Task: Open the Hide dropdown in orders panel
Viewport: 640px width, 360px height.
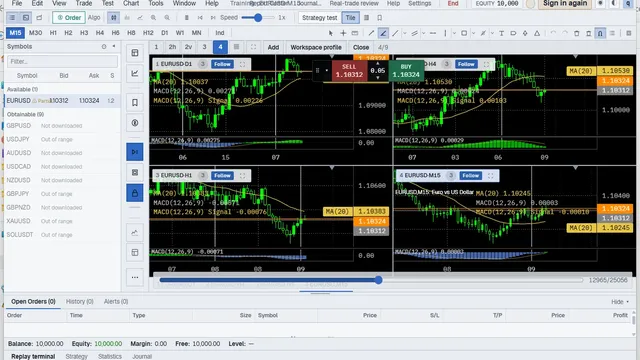Action: [620, 302]
